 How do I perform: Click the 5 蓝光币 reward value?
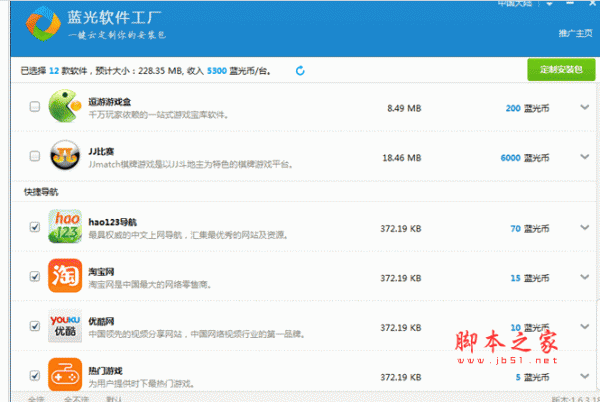tap(532, 377)
